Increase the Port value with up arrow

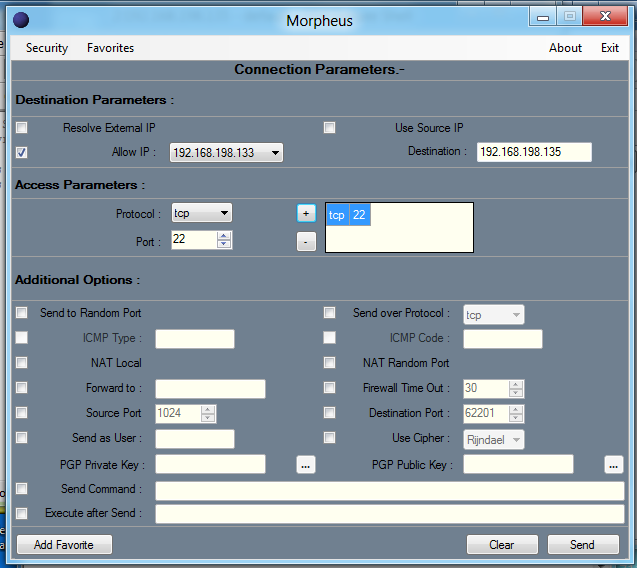click(x=223, y=236)
